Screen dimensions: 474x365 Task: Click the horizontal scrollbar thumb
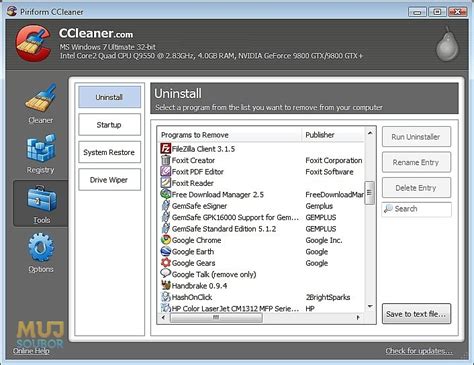click(x=216, y=318)
